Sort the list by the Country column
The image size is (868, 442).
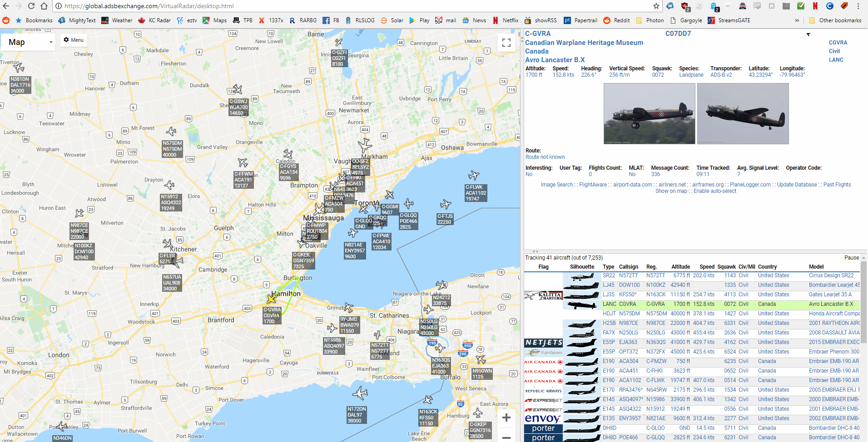click(x=767, y=267)
